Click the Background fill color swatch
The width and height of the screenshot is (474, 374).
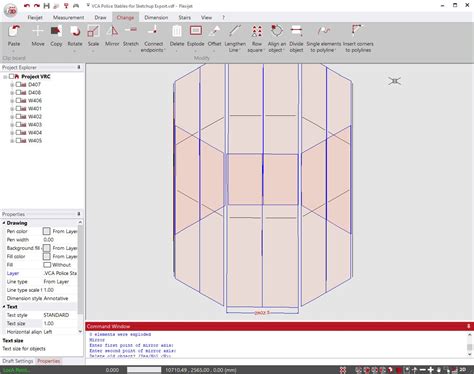click(x=47, y=248)
